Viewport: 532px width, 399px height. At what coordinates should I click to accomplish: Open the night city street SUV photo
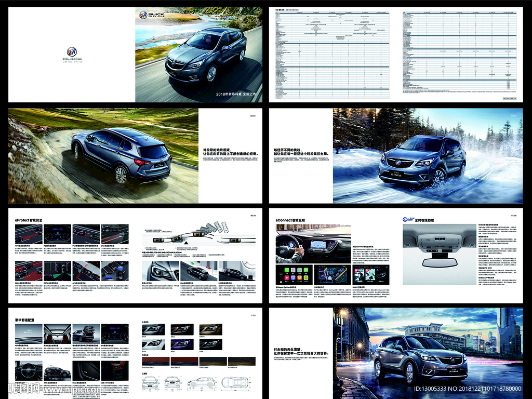(x=428, y=353)
